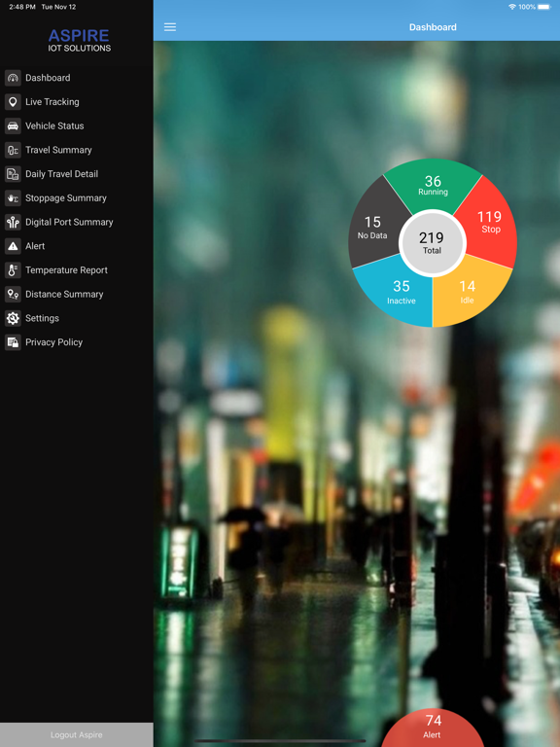Click the Distance Summary icon
Screen dimensions: 560x747
[13, 294]
